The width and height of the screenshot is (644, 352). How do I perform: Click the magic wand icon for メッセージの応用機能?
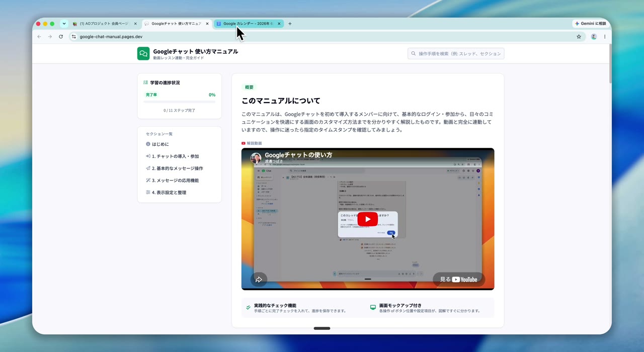pos(148,181)
